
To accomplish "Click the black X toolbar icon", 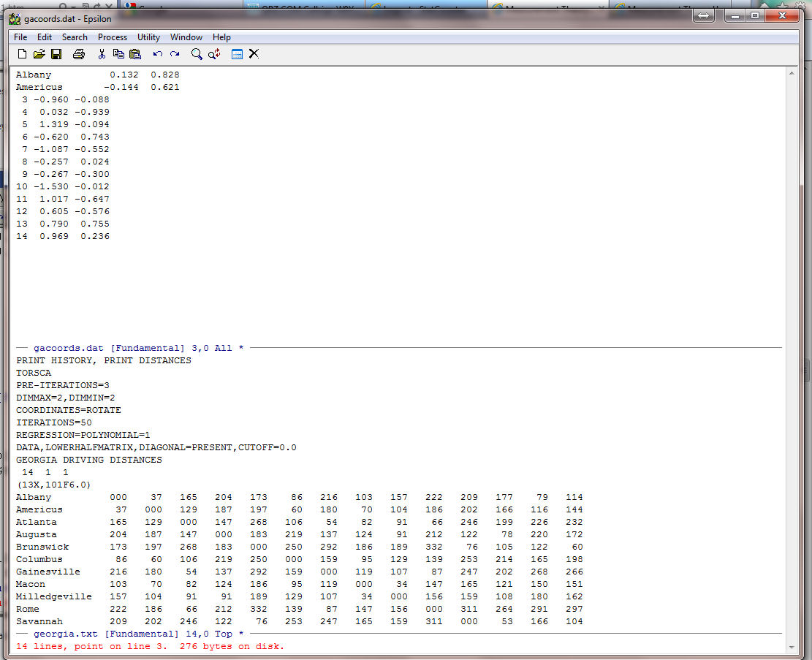I will [254, 54].
